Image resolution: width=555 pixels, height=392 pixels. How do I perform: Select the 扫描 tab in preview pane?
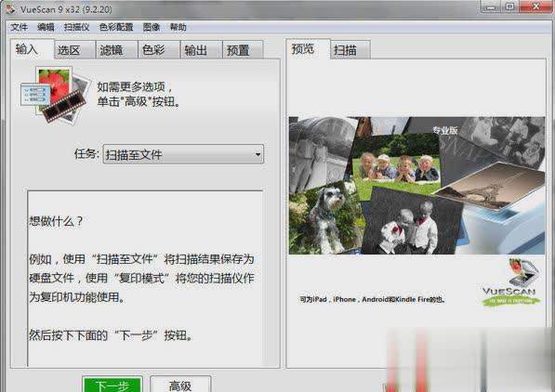click(x=350, y=50)
